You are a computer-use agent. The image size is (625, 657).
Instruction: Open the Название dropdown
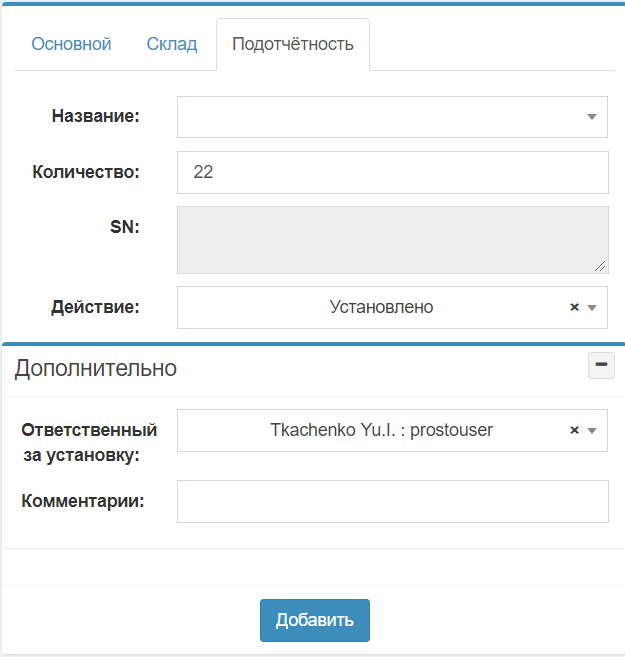coord(380,116)
